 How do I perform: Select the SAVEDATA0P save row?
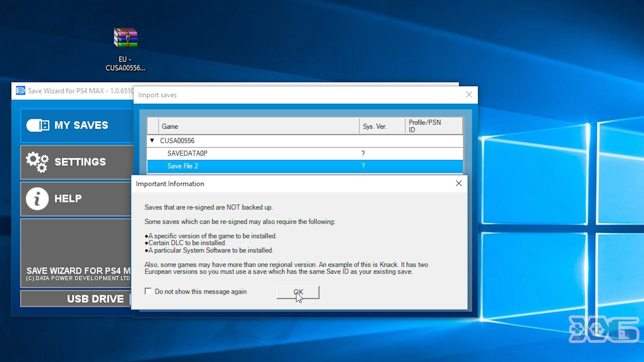(305, 153)
